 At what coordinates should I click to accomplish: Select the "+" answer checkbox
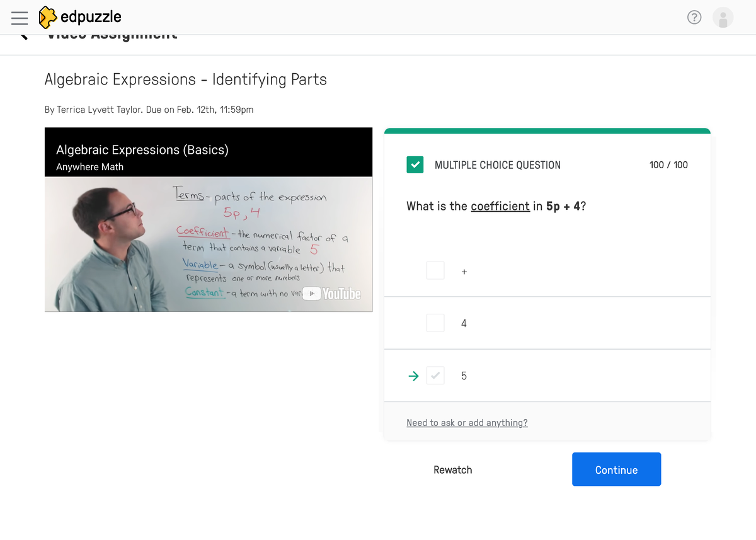pos(435,271)
